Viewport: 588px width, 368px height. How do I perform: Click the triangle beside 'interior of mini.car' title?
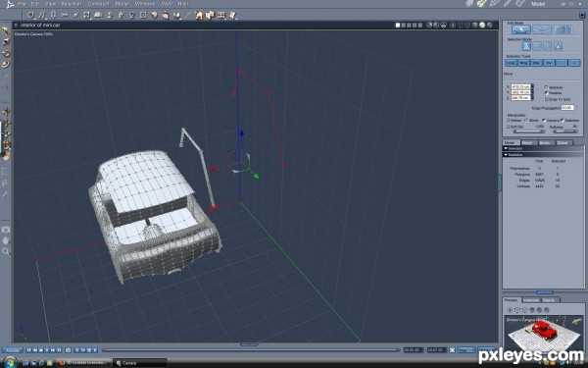pos(16,26)
